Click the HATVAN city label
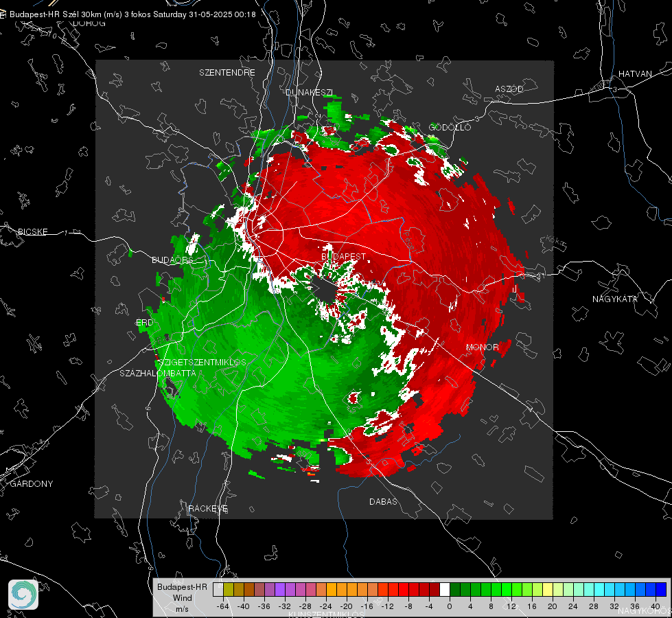Viewport: 672px width, 618px height. (635, 73)
